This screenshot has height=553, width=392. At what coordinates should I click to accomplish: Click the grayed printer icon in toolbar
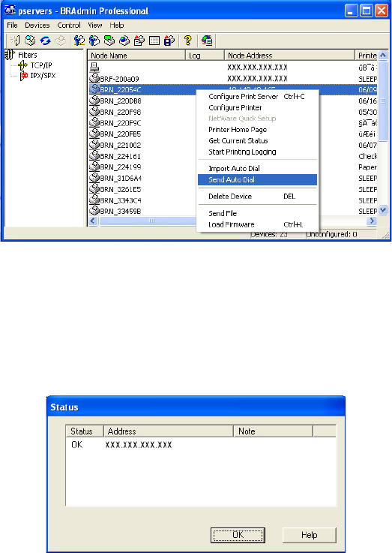click(x=60, y=41)
